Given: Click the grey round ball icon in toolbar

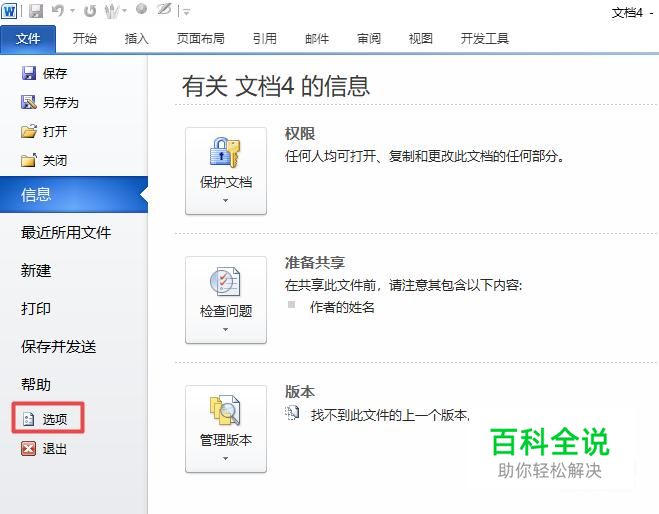Looking at the screenshot, I should [142, 9].
